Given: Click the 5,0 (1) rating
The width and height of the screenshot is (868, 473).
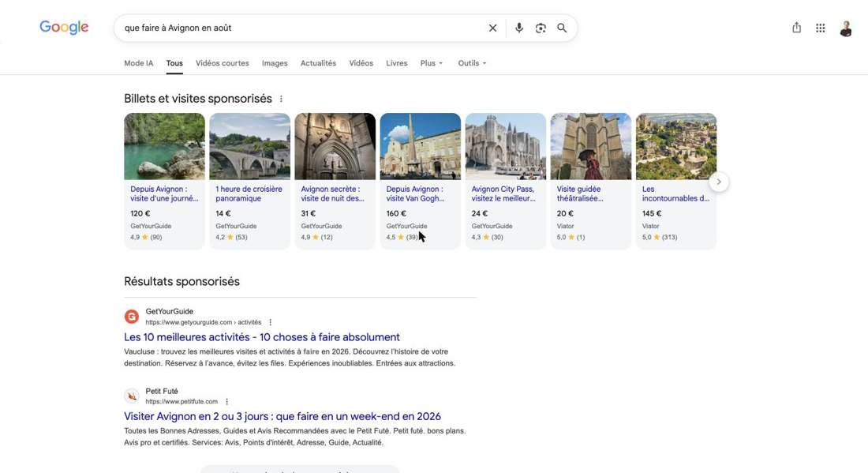Looking at the screenshot, I should point(571,237).
